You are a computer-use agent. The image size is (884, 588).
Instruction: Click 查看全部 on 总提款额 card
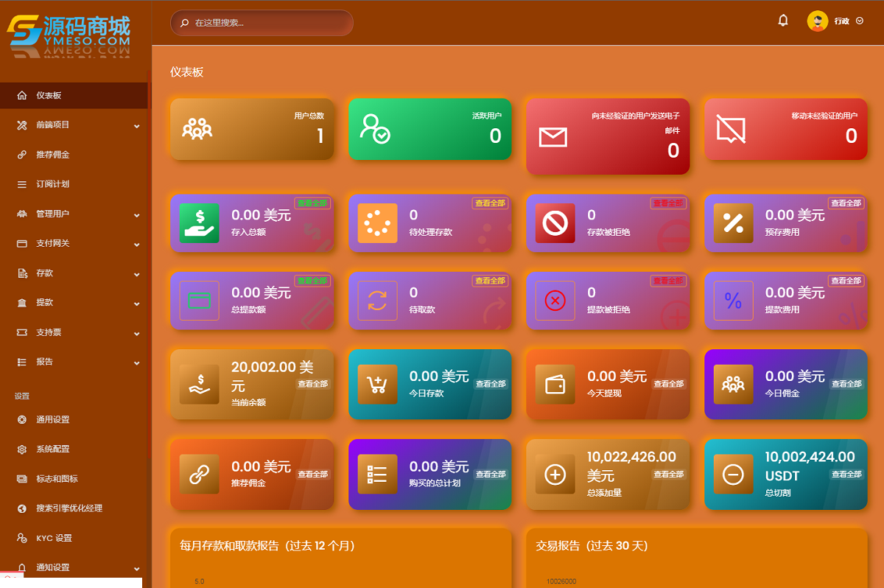click(x=312, y=281)
